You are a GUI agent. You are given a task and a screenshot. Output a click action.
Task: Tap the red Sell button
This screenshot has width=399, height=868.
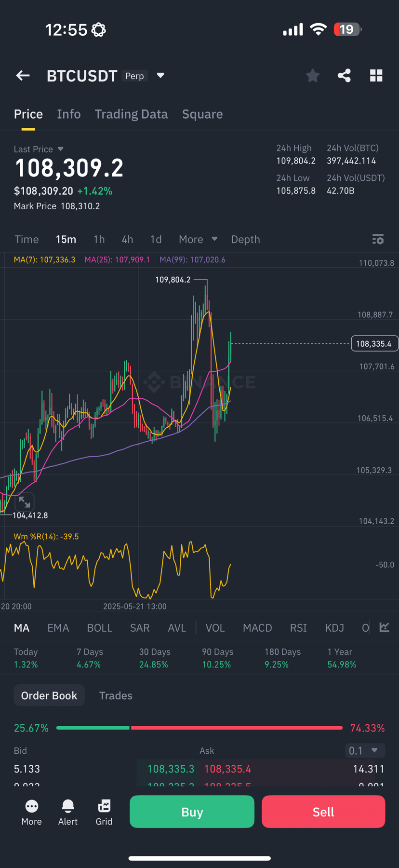[x=323, y=812]
